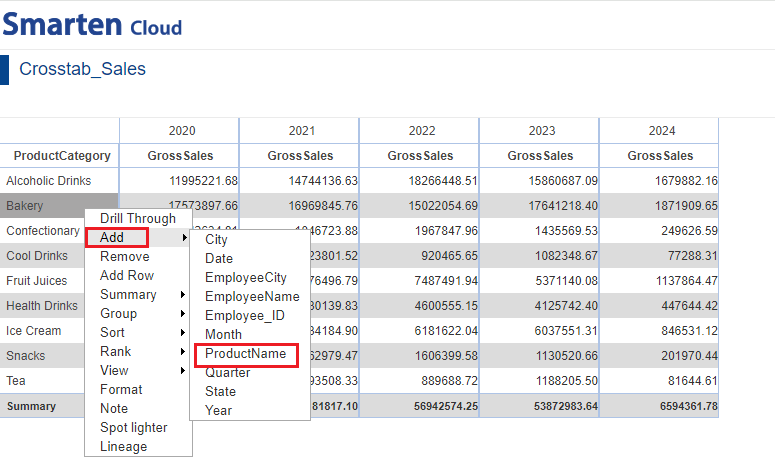
Task: Click Summary total 6594361.78
Action: (x=689, y=406)
